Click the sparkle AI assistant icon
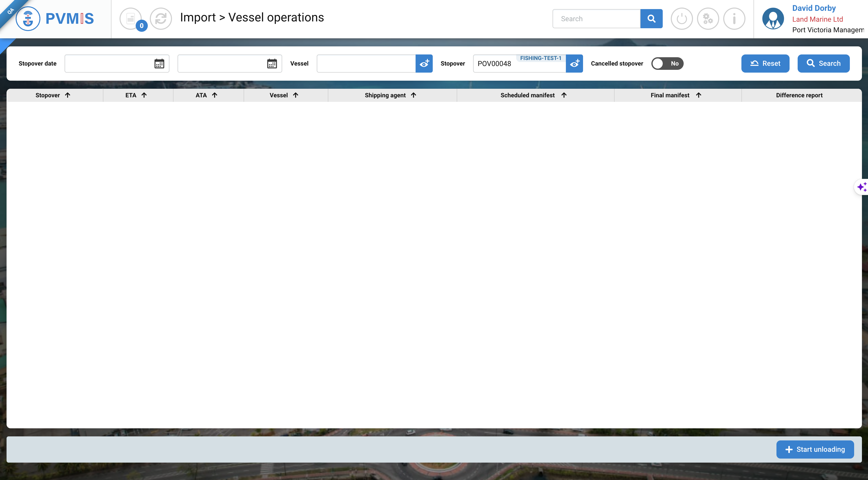The width and height of the screenshot is (868, 480). pos(862,187)
